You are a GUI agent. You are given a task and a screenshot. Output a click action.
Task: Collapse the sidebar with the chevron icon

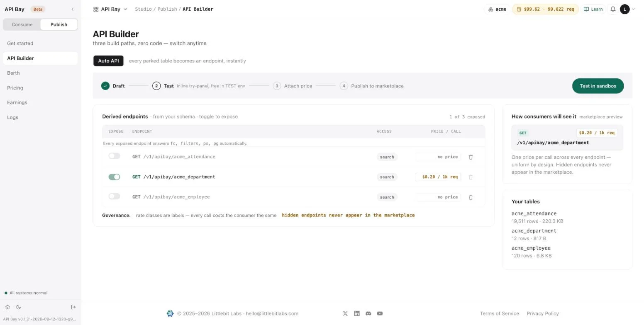73,9
